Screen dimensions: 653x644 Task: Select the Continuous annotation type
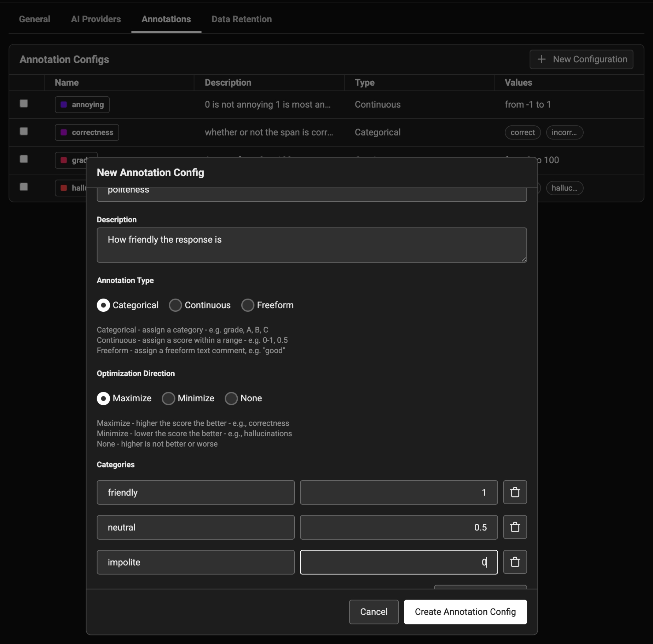175,305
